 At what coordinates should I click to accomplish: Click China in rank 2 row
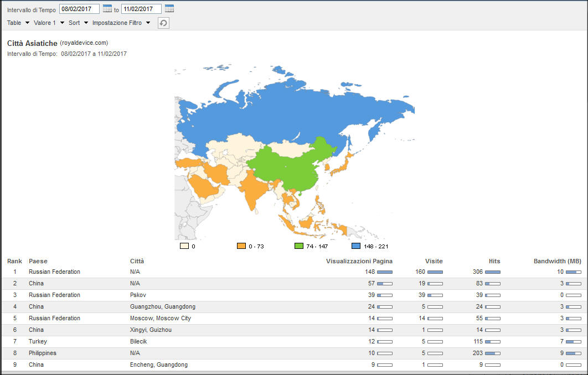click(36, 283)
